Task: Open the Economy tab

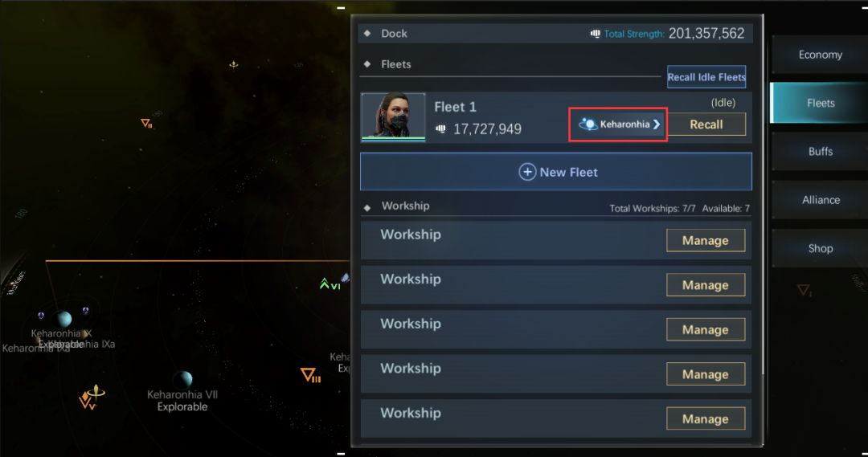Action: pos(820,55)
